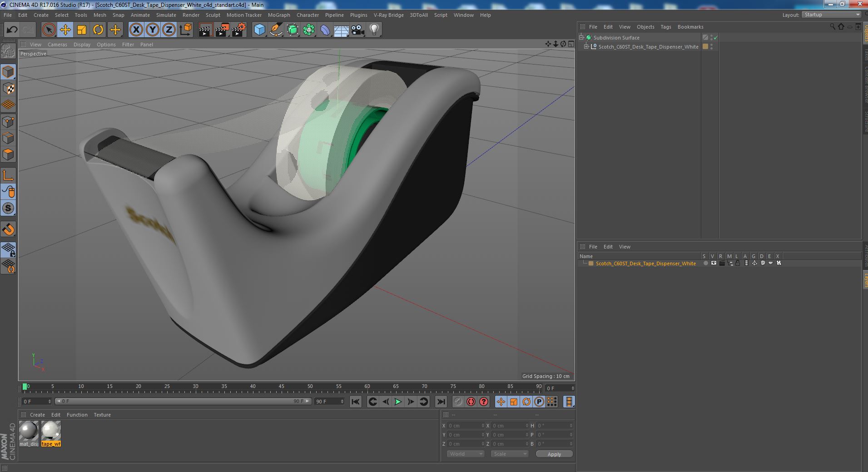Toggle Z axis lock
This screenshot has width=868, height=472.
click(169, 30)
